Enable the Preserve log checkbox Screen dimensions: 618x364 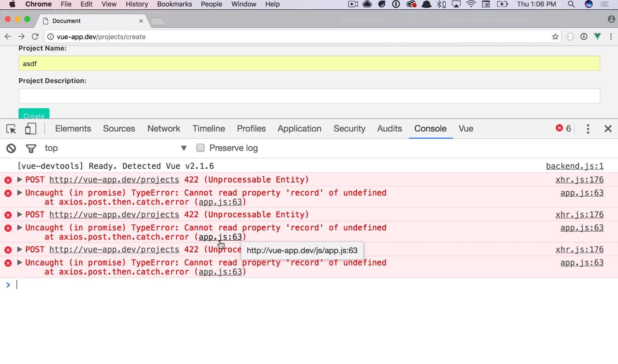[201, 148]
